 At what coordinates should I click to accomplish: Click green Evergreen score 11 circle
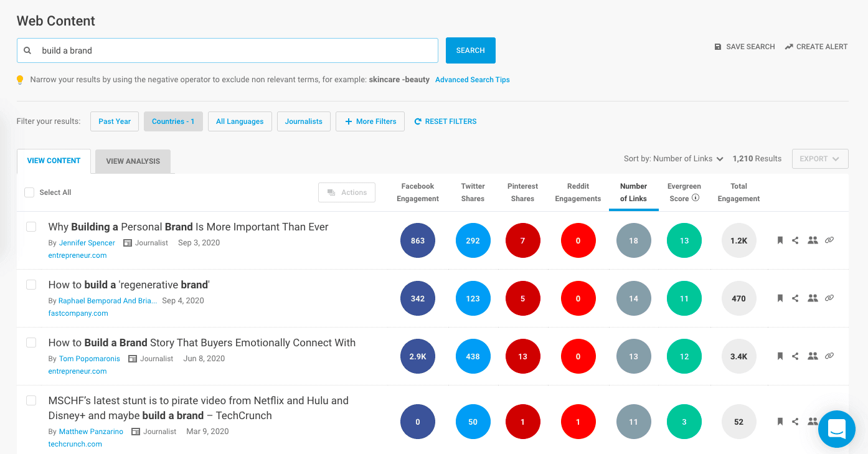[x=684, y=298]
